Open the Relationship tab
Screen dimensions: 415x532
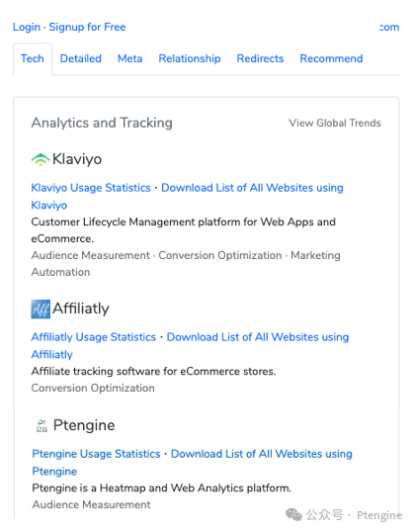point(190,58)
